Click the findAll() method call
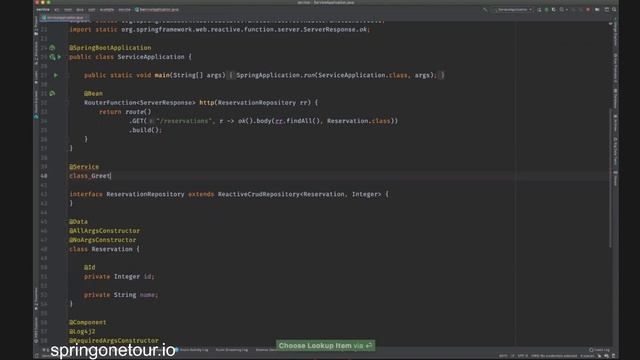Screen dimensions: 640x360 tap(303, 121)
